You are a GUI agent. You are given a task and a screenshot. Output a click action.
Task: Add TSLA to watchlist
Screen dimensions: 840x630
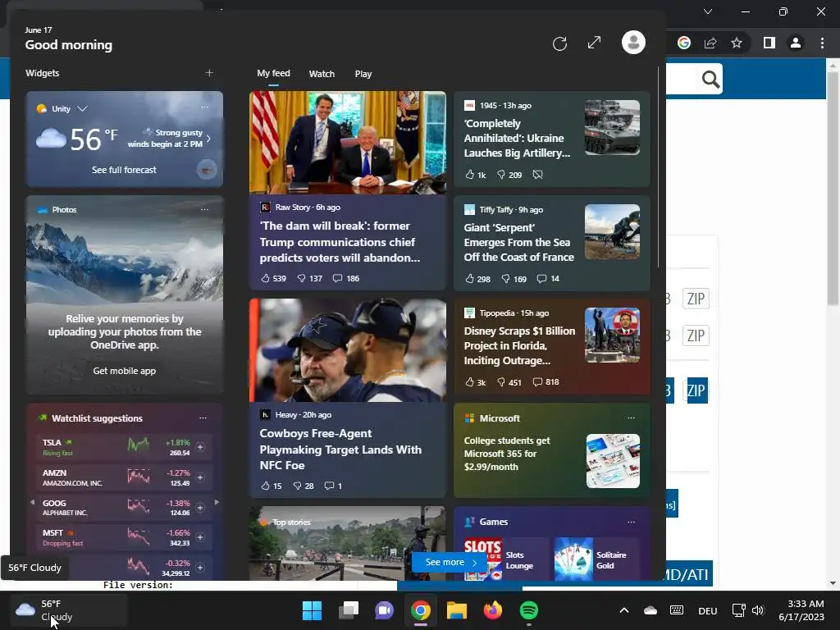200,447
